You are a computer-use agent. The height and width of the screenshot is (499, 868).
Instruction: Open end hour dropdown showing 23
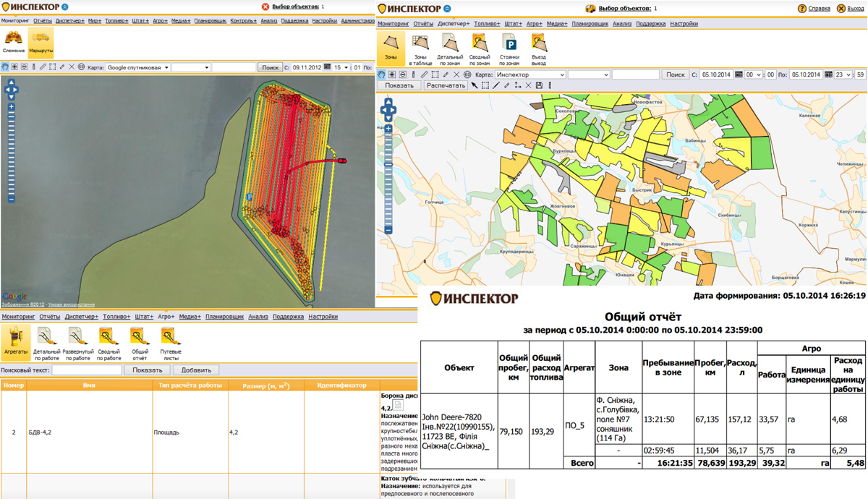pos(843,74)
